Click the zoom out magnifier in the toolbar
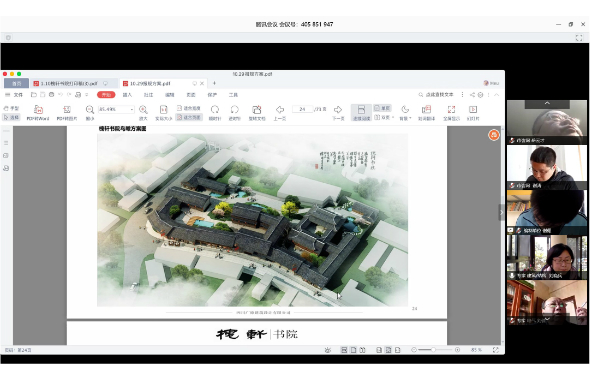 coord(90,109)
